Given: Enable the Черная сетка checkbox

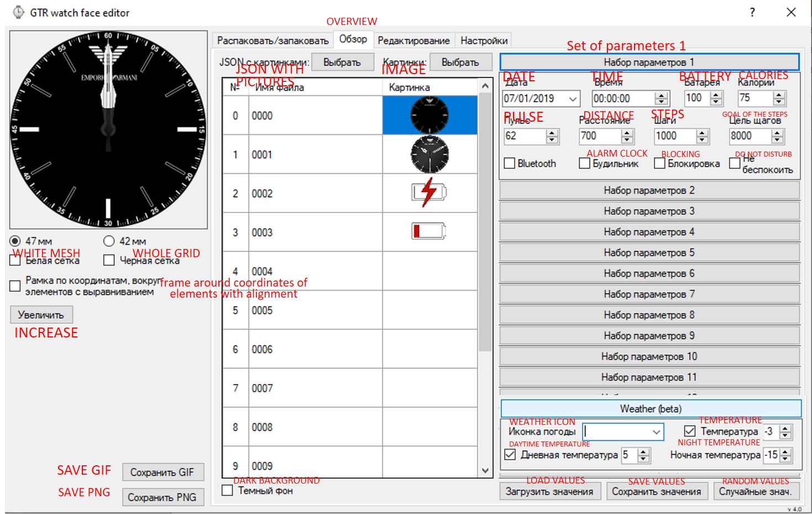Looking at the screenshot, I should (x=109, y=260).
